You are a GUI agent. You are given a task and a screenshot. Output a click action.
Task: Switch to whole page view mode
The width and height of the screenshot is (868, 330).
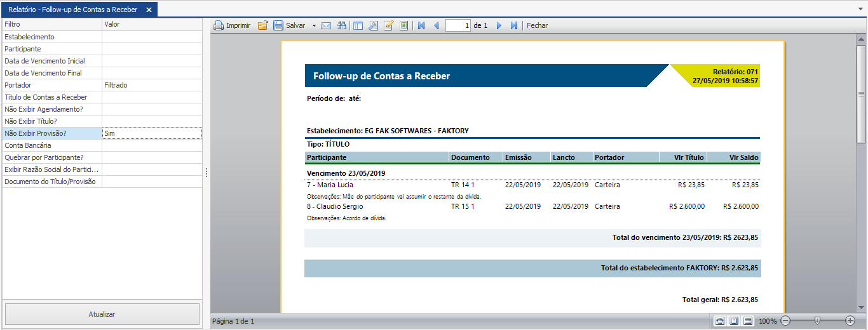(734, 321)
